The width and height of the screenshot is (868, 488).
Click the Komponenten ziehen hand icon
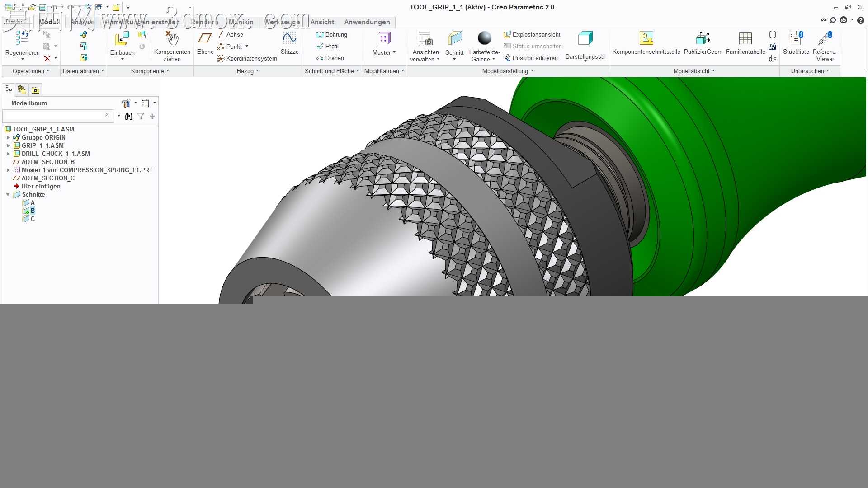pos(172,38)
